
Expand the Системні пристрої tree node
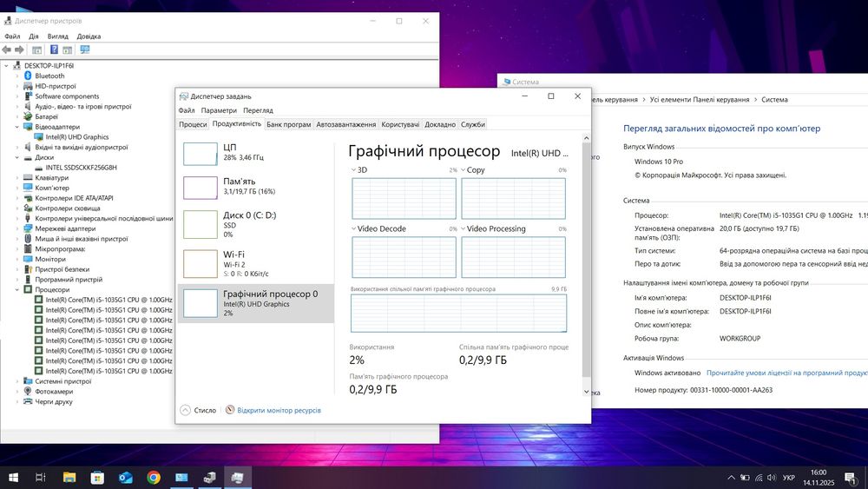tap(17, 381)
